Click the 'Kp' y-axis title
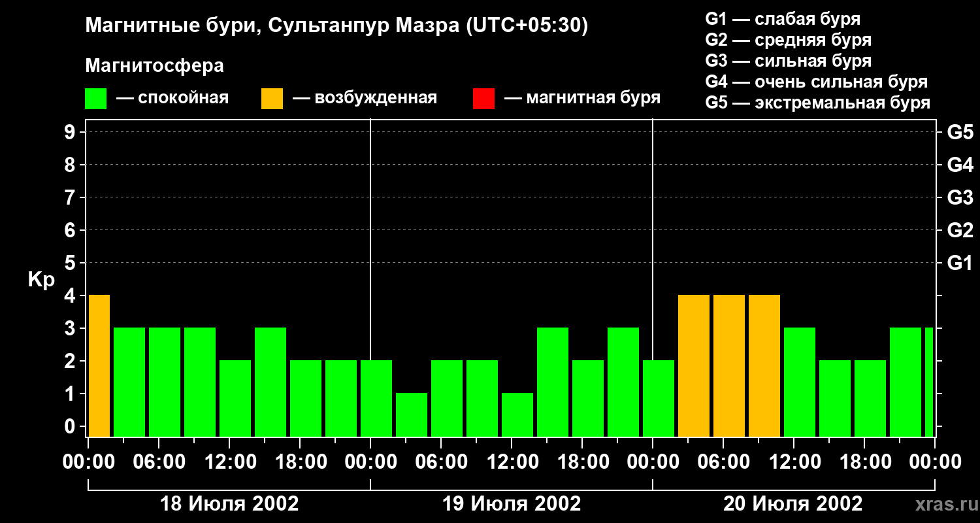This screenshot has height=523, width=980. coord(41,280)
